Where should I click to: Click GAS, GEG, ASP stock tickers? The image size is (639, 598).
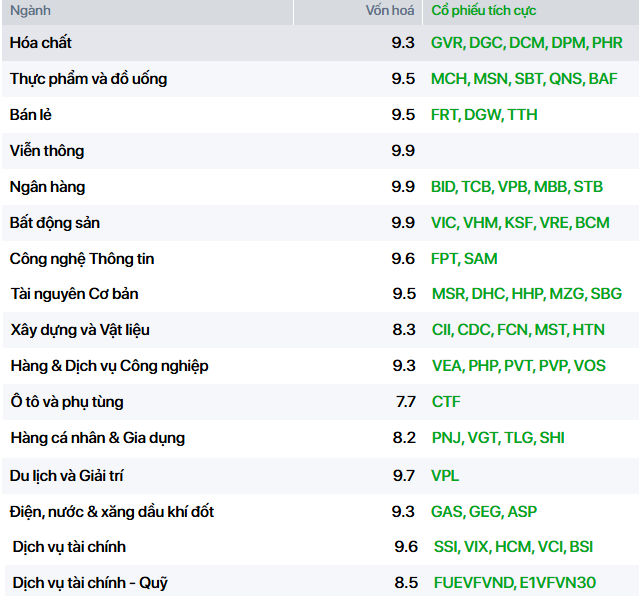484,512
